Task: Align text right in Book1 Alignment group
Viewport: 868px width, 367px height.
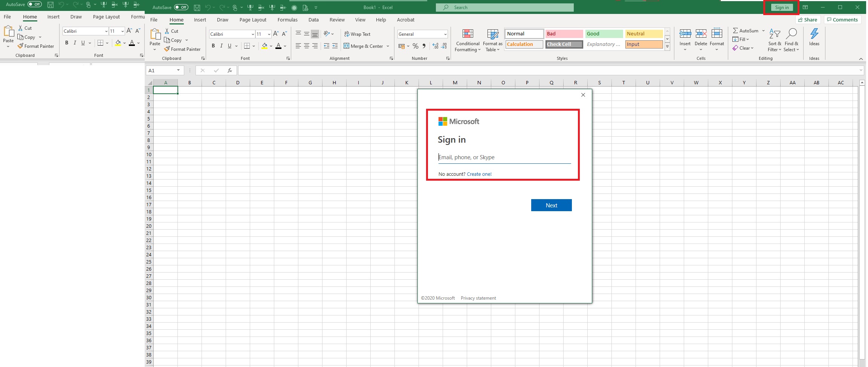Action: tap(315, 46)
